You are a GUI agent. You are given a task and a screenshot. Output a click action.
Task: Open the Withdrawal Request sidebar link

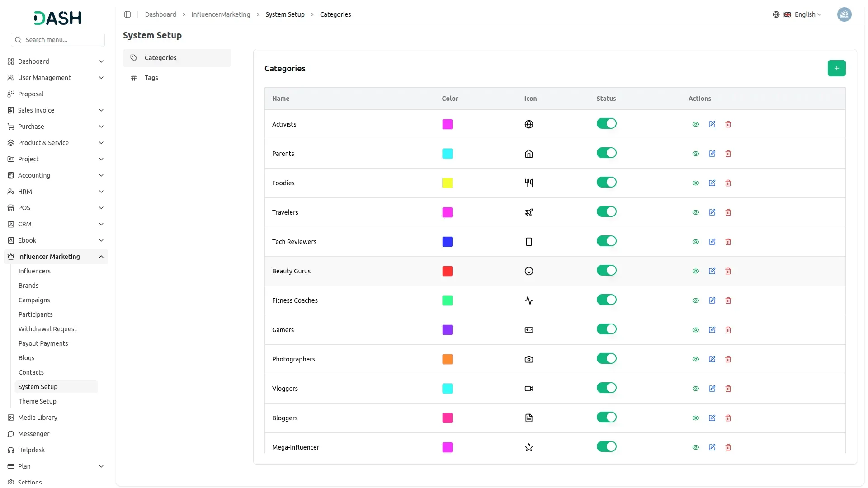pos(47,329)
